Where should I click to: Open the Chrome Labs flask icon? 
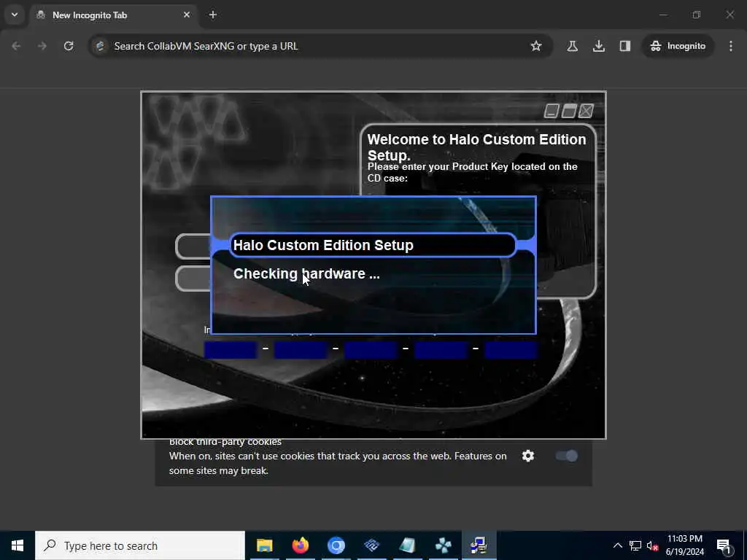coord(572,46)
